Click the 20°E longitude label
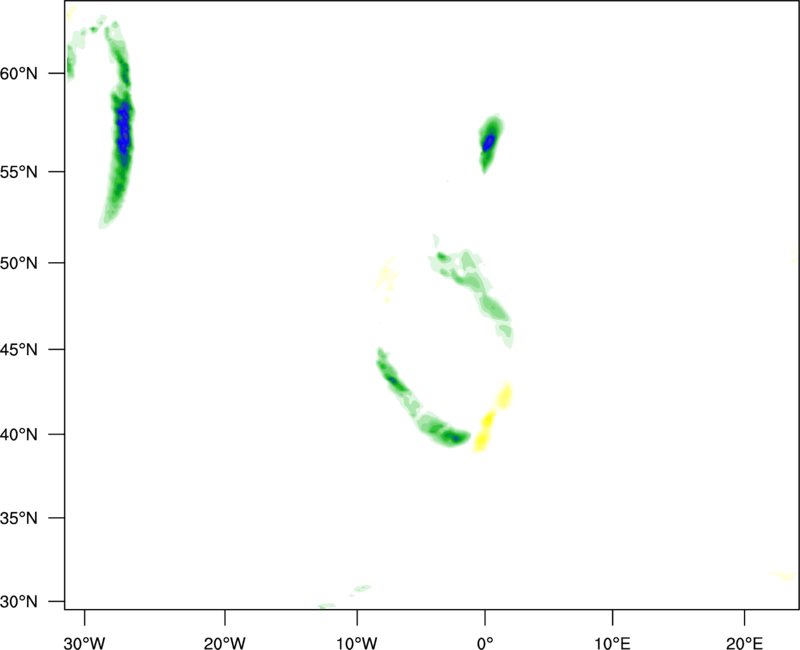 (x=744, y=643)
